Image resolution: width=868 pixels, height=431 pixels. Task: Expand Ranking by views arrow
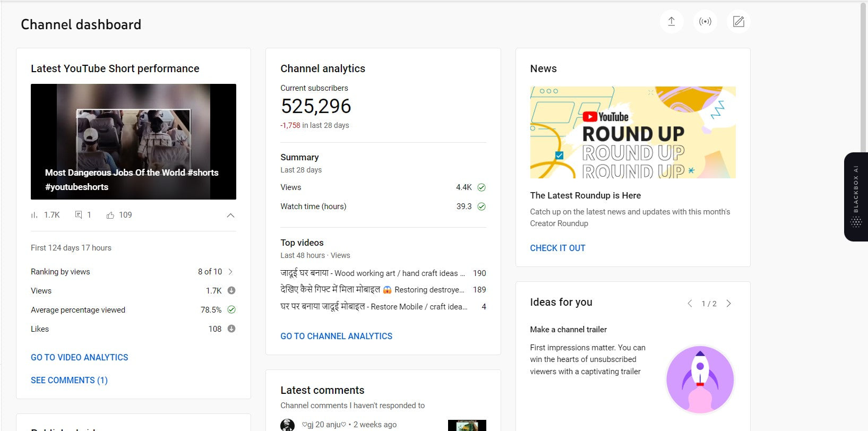[x=230, y=272]
